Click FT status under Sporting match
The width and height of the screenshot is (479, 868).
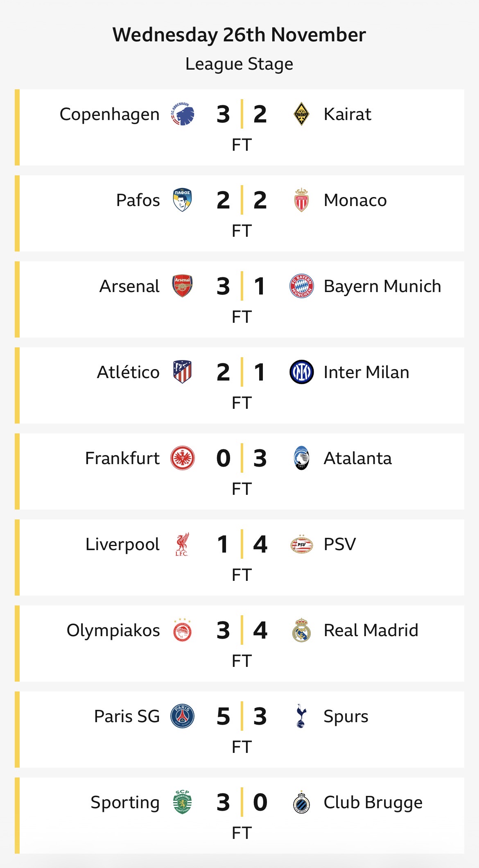pyautogui.click(x=242, y=833)
